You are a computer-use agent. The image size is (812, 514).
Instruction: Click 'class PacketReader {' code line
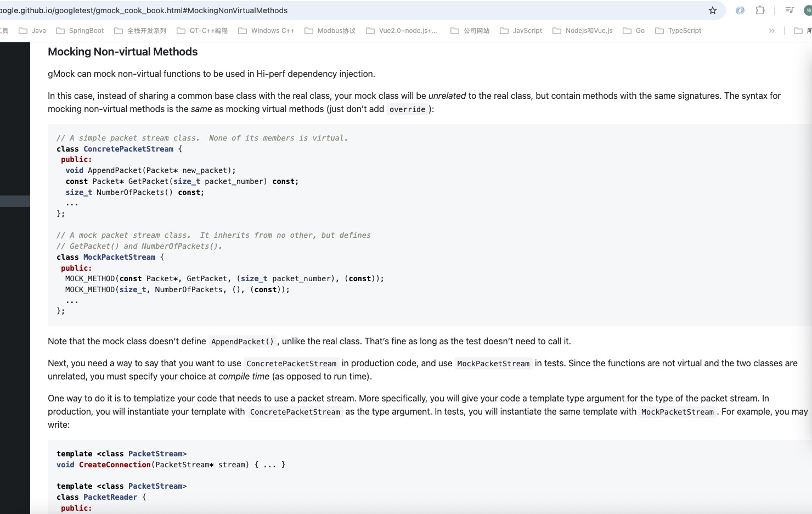101,497
